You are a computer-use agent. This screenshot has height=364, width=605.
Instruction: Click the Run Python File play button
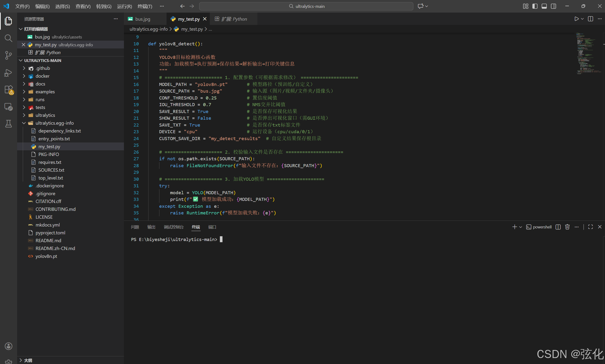(x=576, y=19)
